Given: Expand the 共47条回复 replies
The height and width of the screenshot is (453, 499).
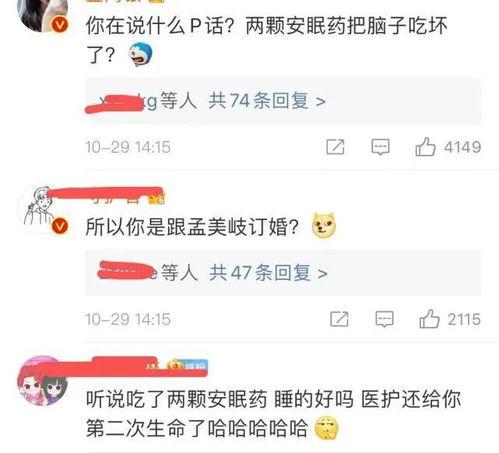Looking at the screenshot, I should click(x=268, y=273).
